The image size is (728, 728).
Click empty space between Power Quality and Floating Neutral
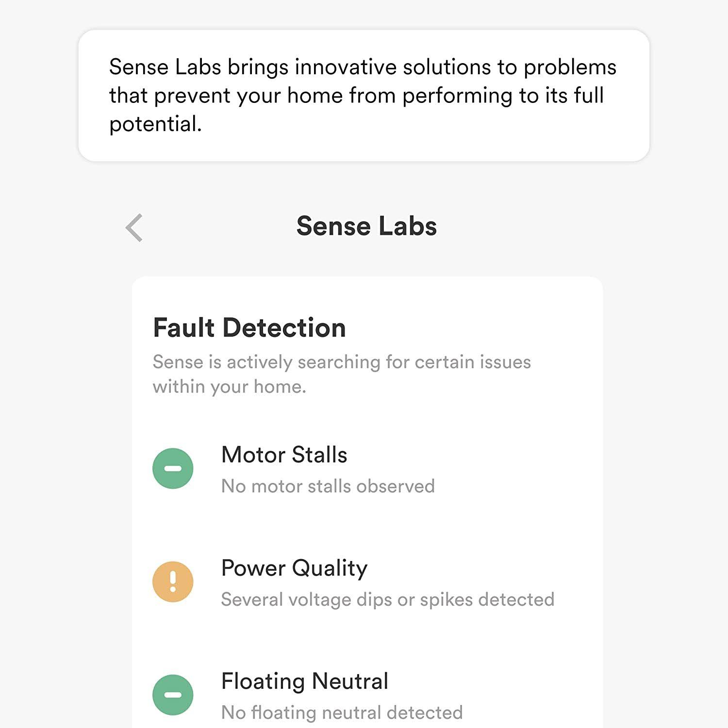[367, 640]
